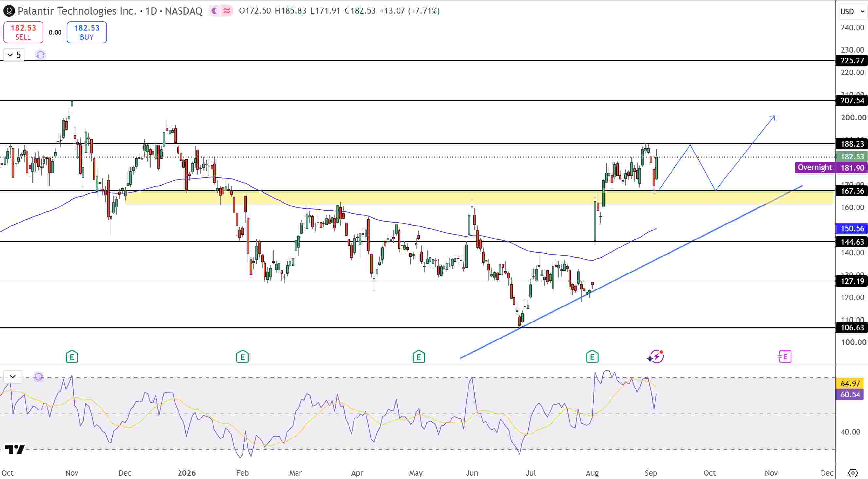Click the February earnings E marker

click(242, 356)
